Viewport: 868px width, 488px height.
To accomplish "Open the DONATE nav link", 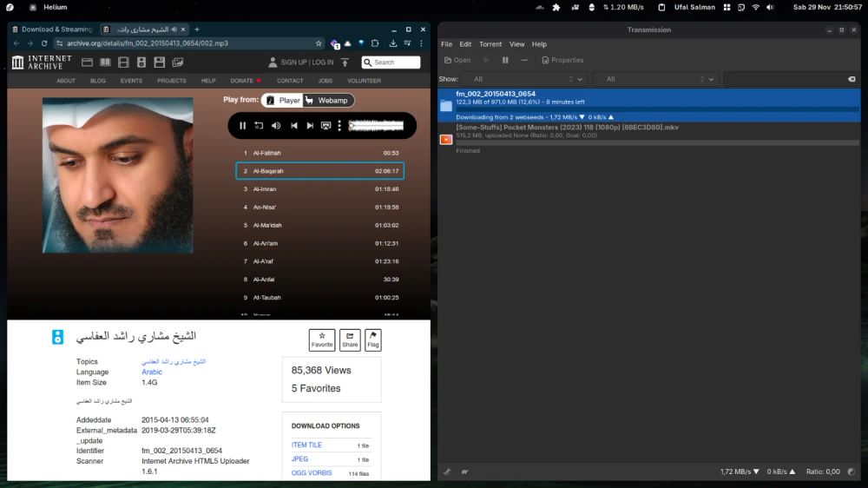I will coord(241,81).
